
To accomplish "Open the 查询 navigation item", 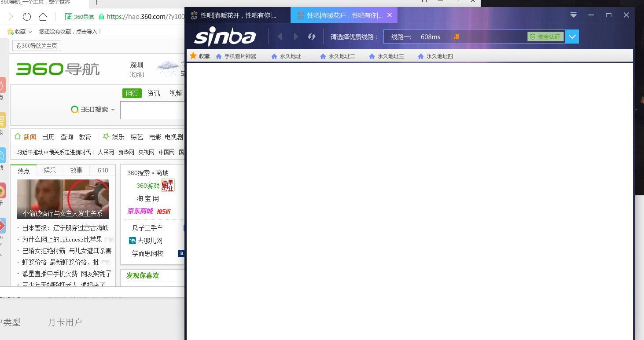I will pyautogui.click(x=67, y=137).
